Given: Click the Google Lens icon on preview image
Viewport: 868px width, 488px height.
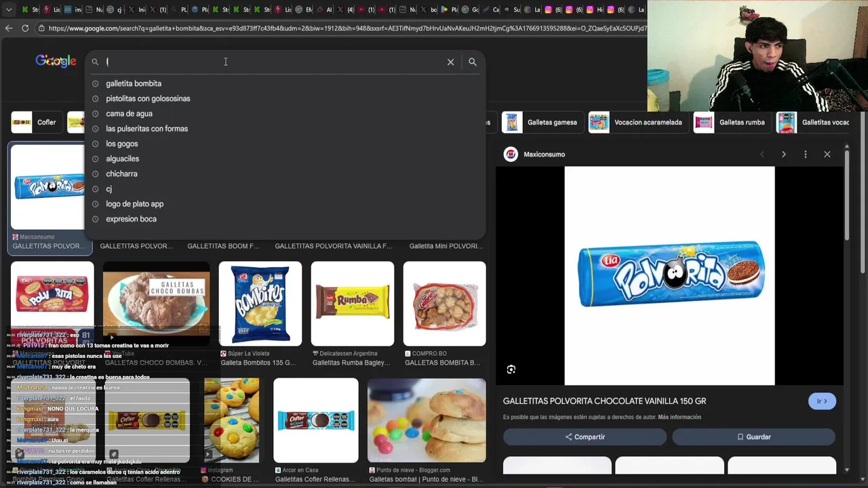Looking at the screenshot, I should 511,369.
